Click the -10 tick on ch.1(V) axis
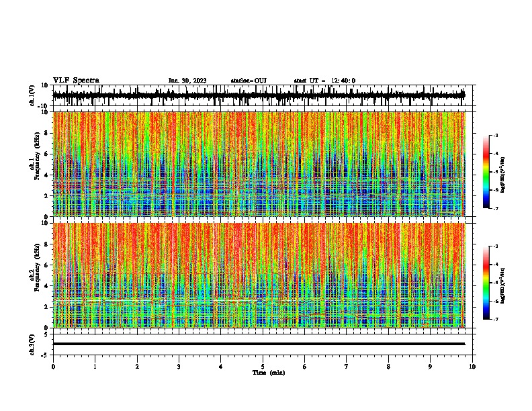 coord(44,106)
